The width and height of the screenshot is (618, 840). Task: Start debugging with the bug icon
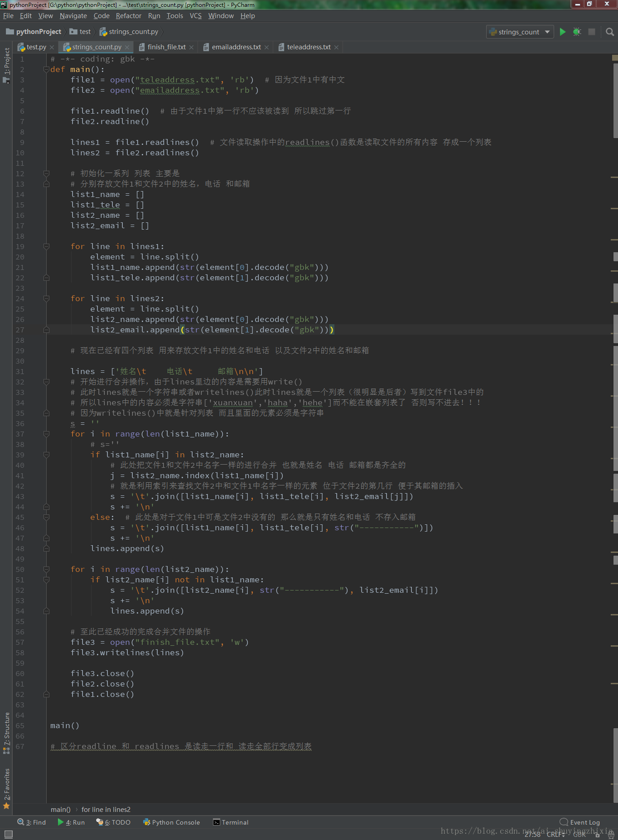click(x=577, y=32)
